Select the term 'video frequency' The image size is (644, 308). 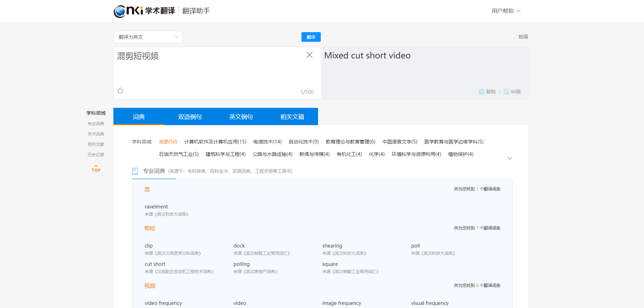click(163, 303)
